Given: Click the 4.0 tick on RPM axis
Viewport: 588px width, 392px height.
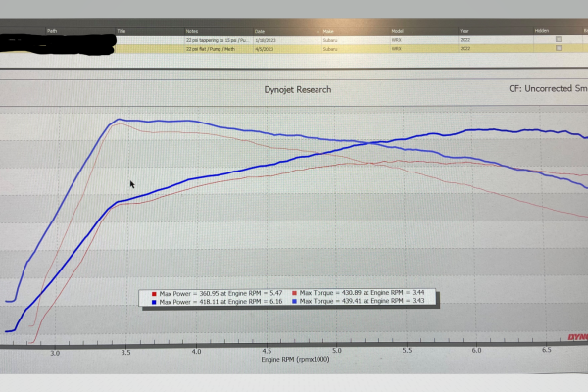Looking at the screenshot, I should 197,352.
